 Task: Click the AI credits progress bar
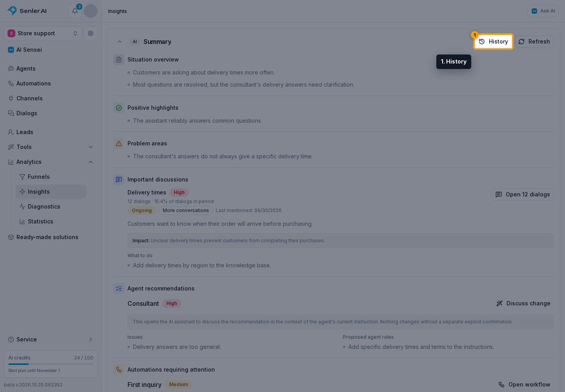[x=51, y=364]
